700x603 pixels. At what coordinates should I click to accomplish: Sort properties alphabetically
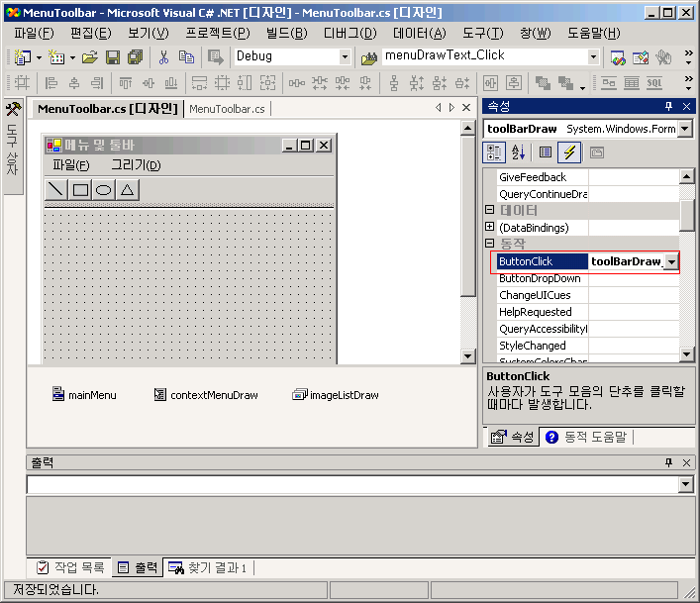tap(518, 152)
